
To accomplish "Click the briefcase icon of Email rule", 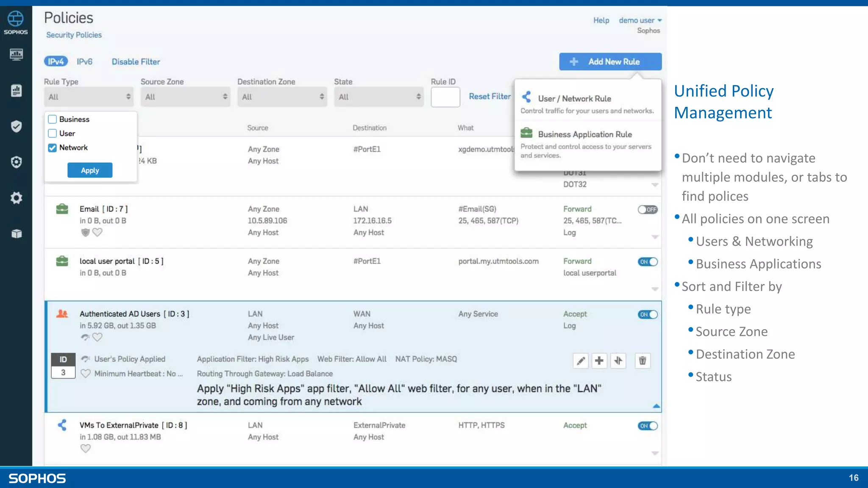I will pyautogui.click(x=62, y=209).
